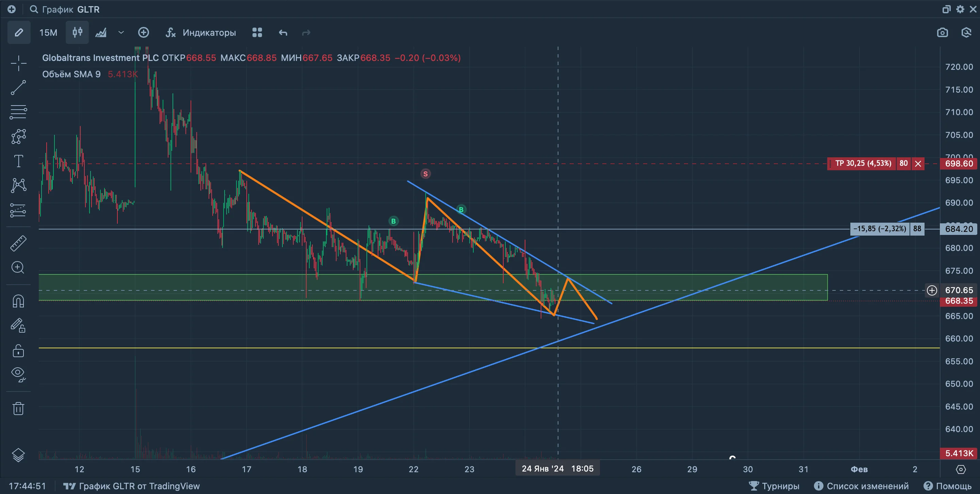Open the Индикаторы menu
The width and height of the screenshot is (980, 494).
[201, 32]
